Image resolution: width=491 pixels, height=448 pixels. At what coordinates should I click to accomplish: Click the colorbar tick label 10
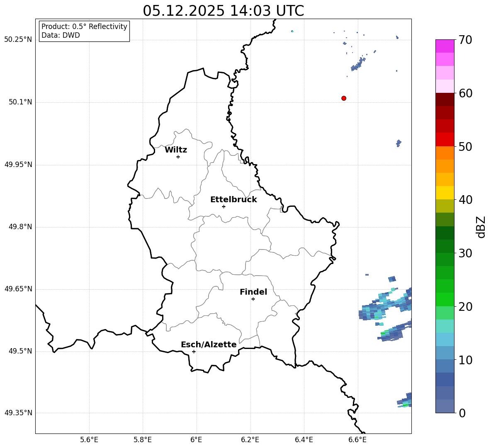(x=465, y=360)
